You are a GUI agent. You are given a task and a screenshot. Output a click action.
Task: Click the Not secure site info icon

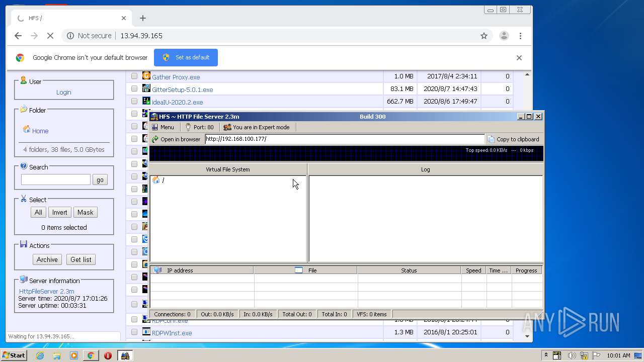[70, 36]
